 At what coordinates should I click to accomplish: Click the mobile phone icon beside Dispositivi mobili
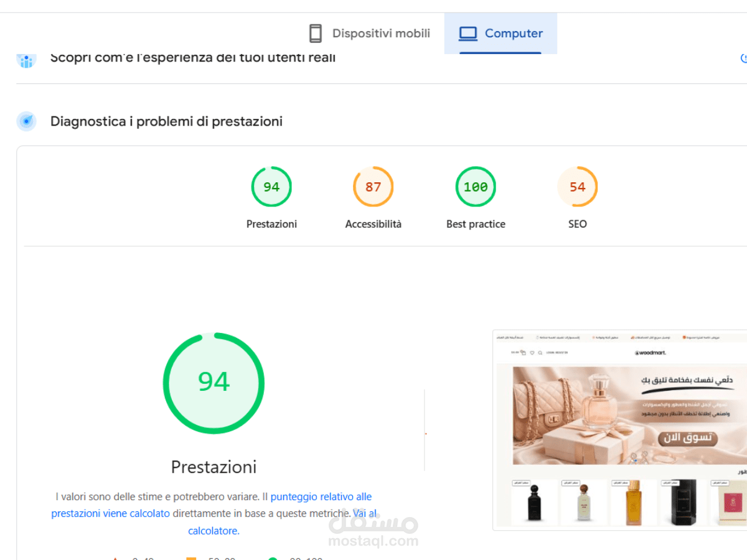click(x=315, y=33)
